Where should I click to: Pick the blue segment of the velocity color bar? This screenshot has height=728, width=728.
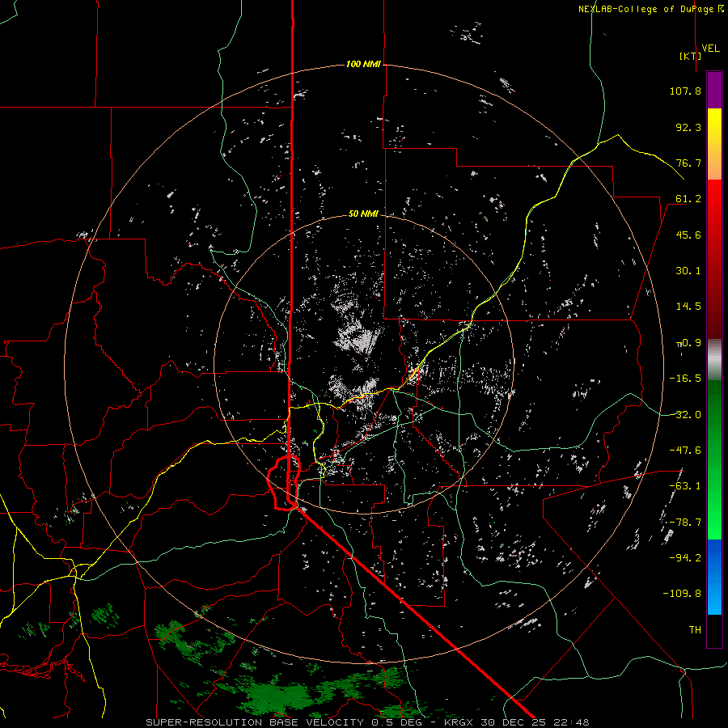[x=714, y=577]
